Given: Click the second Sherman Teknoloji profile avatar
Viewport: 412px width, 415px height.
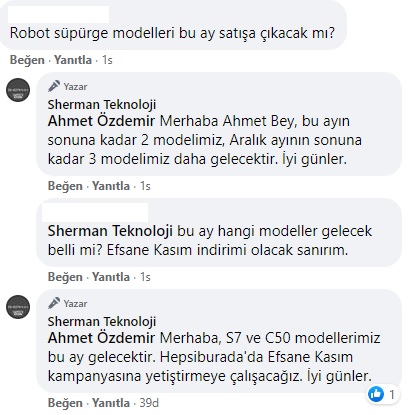Looking at the screenshot, I should pyautogui.click(x=18, y=307).
